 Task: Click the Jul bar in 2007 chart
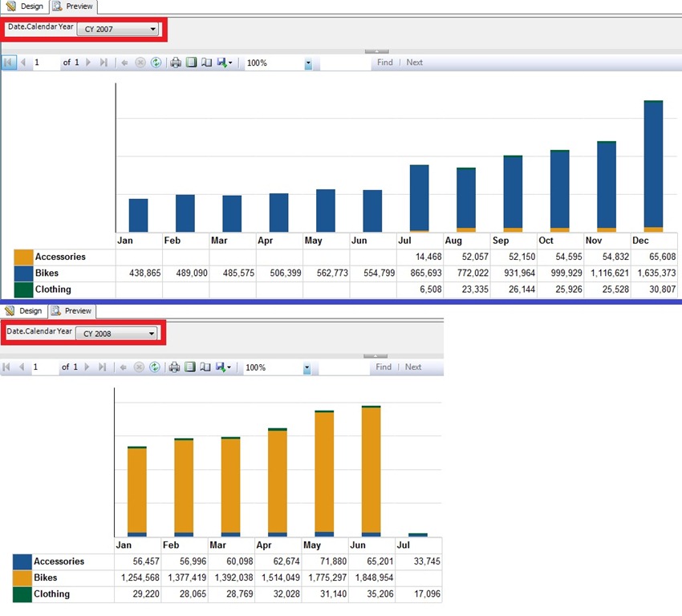(x=420, y=198)
